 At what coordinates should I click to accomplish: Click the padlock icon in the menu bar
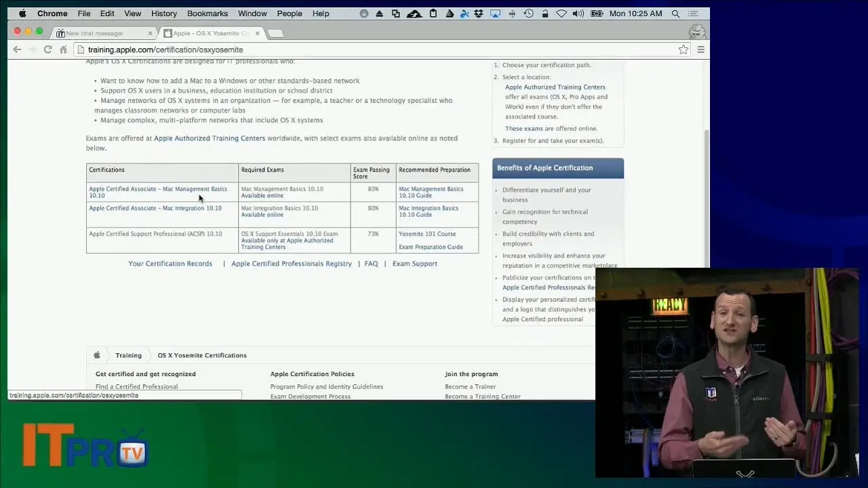(545, 14)
